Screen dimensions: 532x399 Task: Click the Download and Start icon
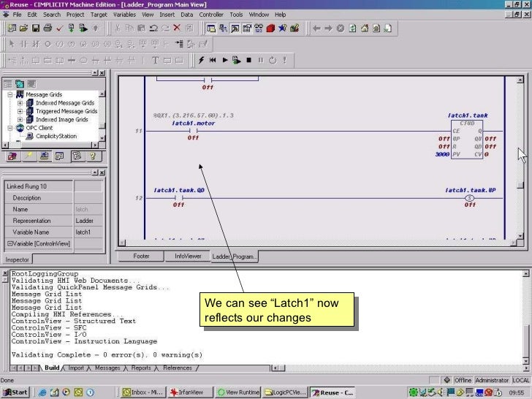[83, 28]
